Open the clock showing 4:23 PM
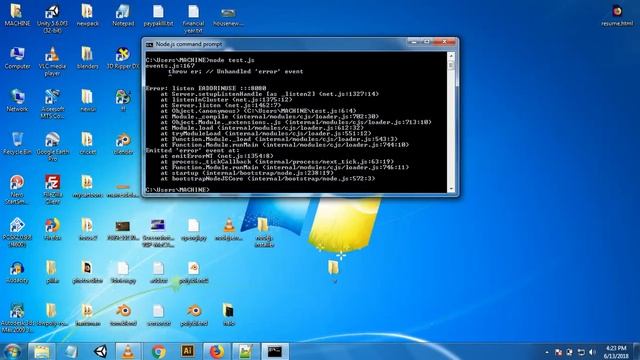Viewport: 640px width, 360px height. (616, 352)
